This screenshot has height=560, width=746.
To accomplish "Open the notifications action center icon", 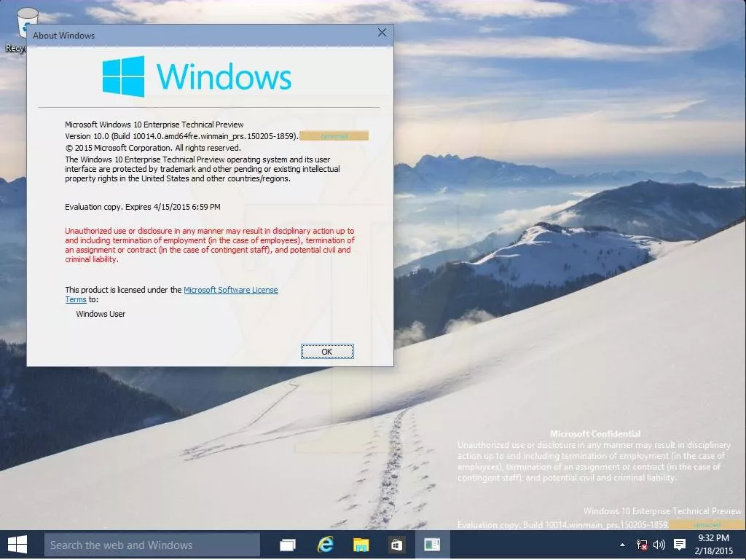I will tap(680, 545).
